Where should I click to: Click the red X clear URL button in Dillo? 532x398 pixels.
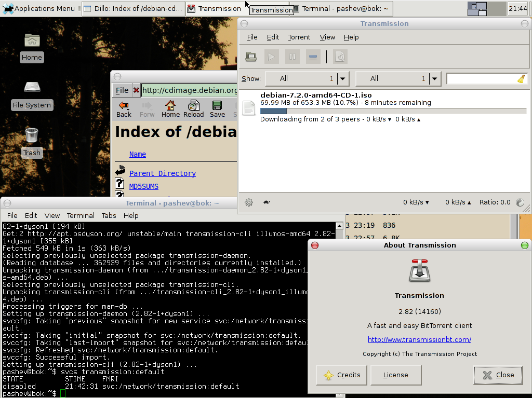(x=136, y=90)
